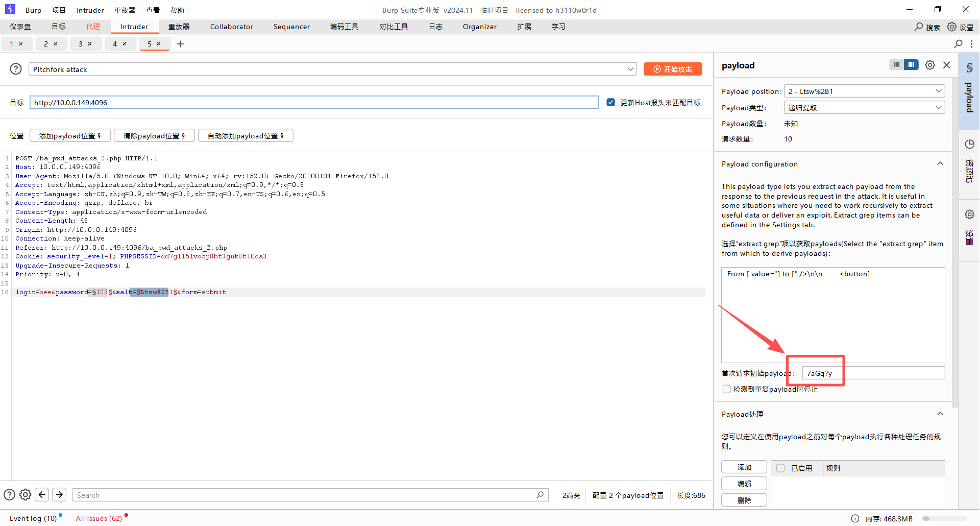Switch to the Organizer tab
The height and width of the screenshot is (526, 980).
pyautogui.click(x=480, y=27)
